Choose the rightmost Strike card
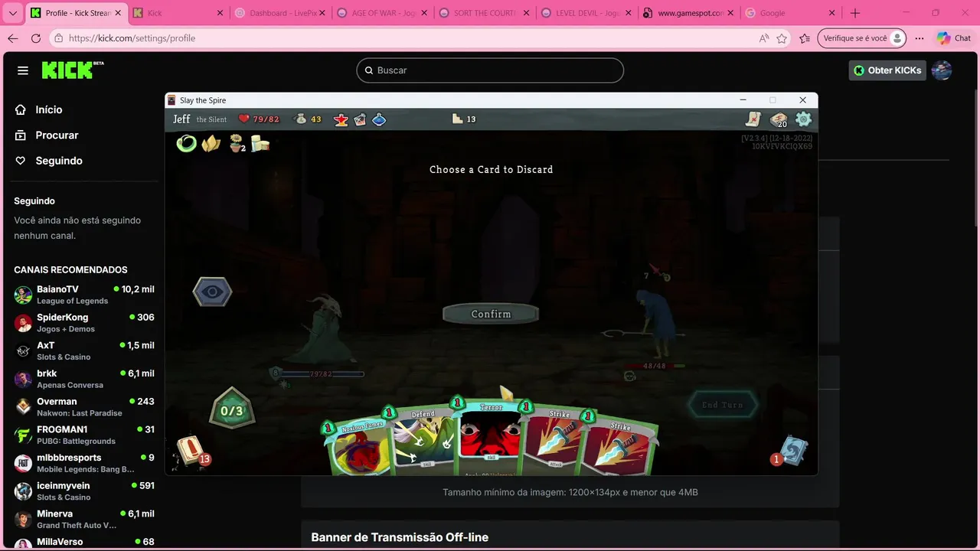Screen dimensions: 980x551 tap(620, 448)
